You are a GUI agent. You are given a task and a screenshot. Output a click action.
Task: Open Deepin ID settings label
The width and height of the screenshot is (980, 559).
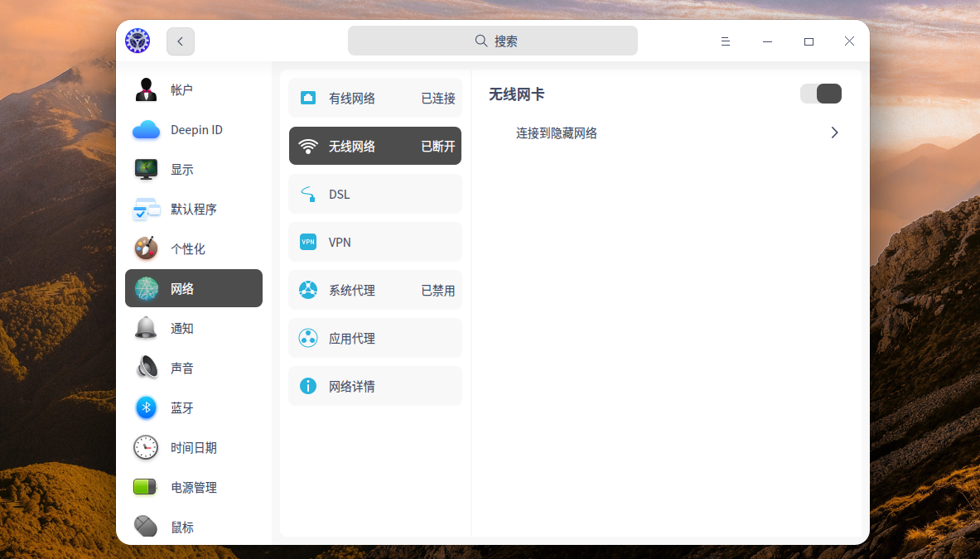click(x=196, y=130)
